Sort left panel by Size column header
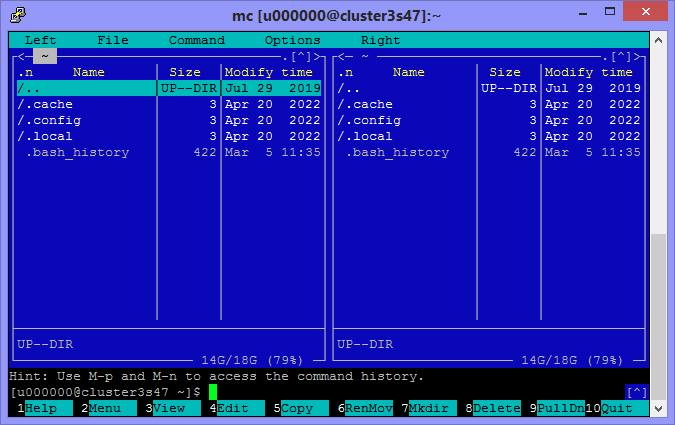The width and height of the screenshot is (675, 425). [185, 72]
